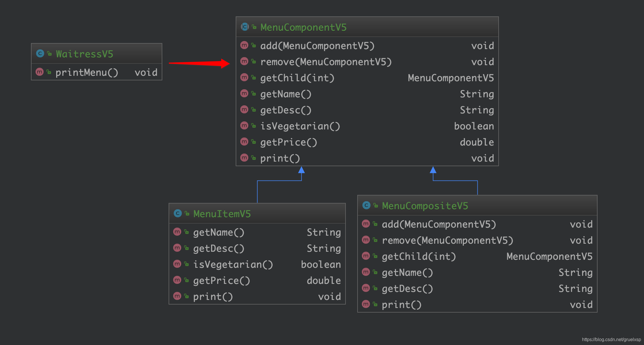Select isVegetarian() method name in MenuComponentV5 class
This screenshot has height=345, width=644.
point(300,126)
